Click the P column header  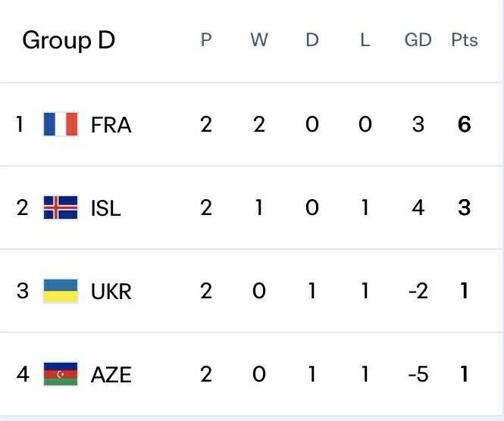(206, 40)
